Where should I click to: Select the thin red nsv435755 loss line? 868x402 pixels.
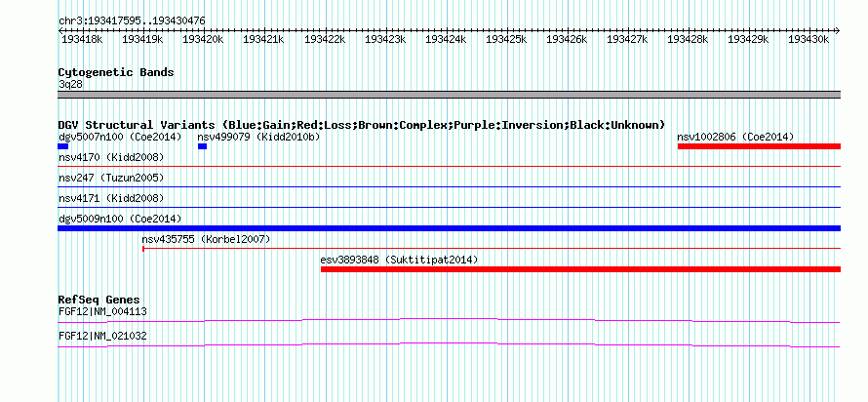[492, 249]
